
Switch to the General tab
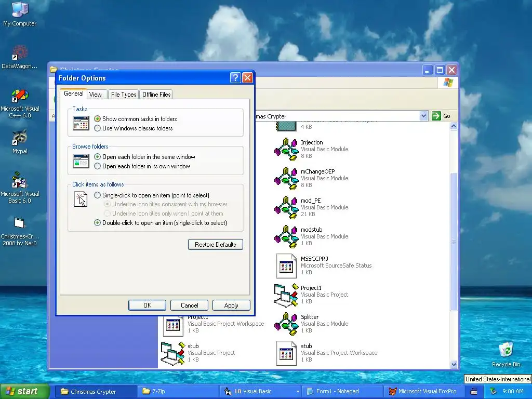(x=74, y=94)
